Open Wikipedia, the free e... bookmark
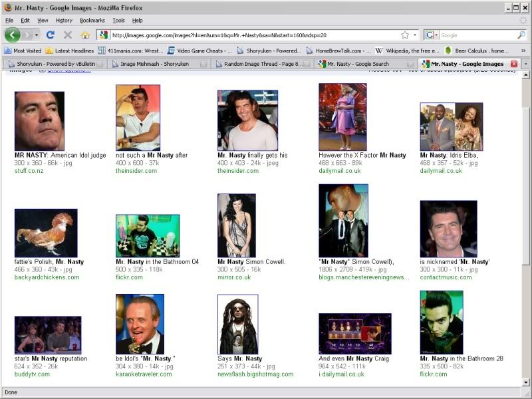The image size is (532, 399). tap(407, 51)
